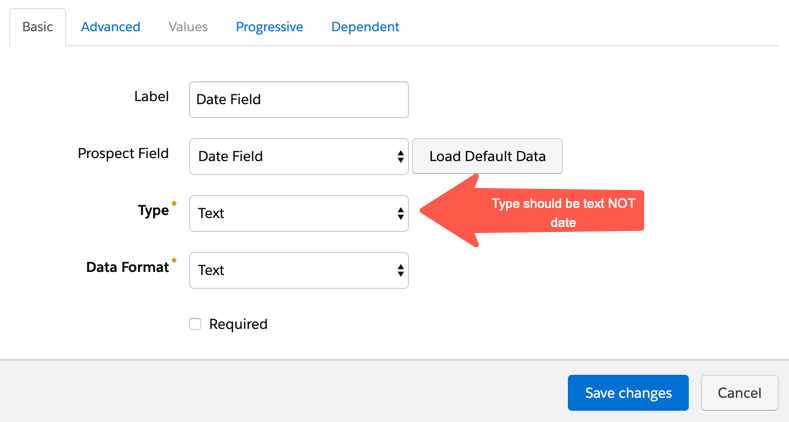The image size is (789, 422).
Task: Click the blue Save changes button
Action: pyautogui.click(x=628, y=393)
